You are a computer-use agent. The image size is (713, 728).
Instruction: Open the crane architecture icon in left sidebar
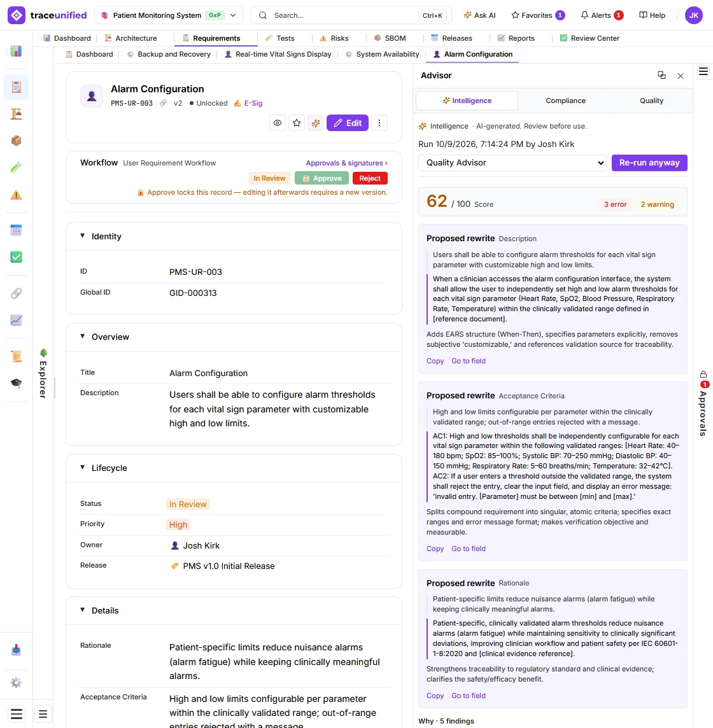17,114
